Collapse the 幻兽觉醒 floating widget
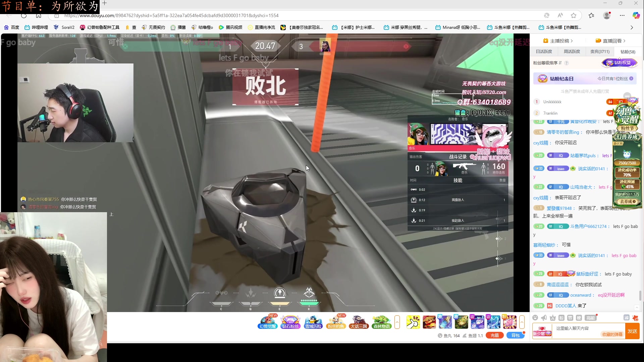 pos(627,95)
